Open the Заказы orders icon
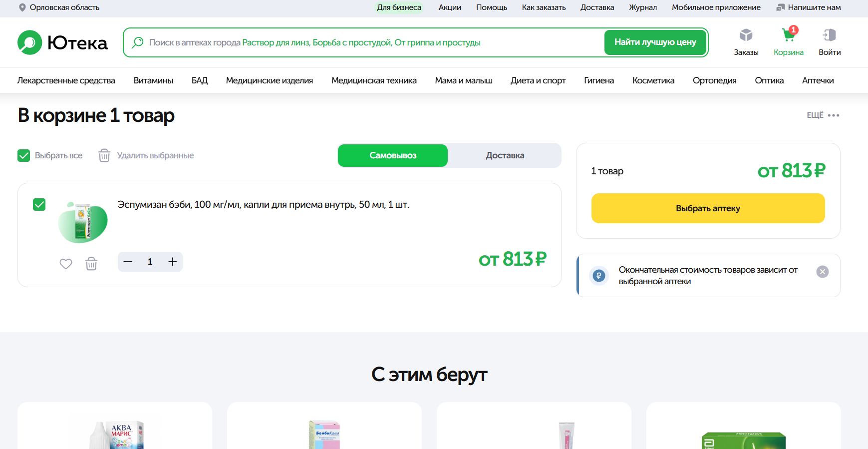The image size is (868, 449). pyautogui.click(x=746, y=36)
